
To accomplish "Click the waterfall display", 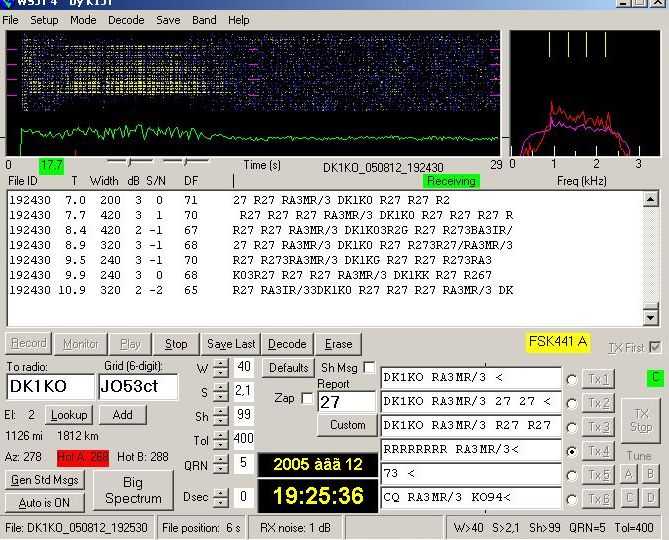I will (x=253, y=93).
